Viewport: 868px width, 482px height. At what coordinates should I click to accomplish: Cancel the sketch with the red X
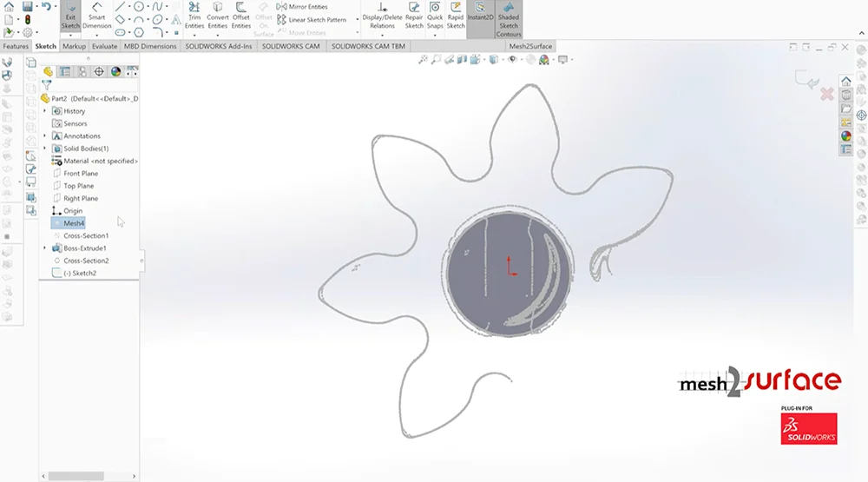[826, 93]
